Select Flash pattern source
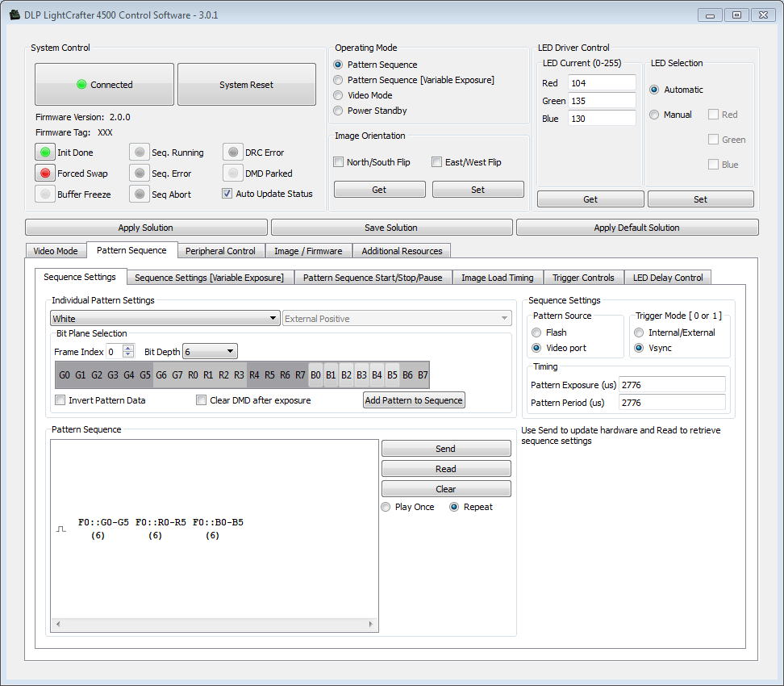 536,333
